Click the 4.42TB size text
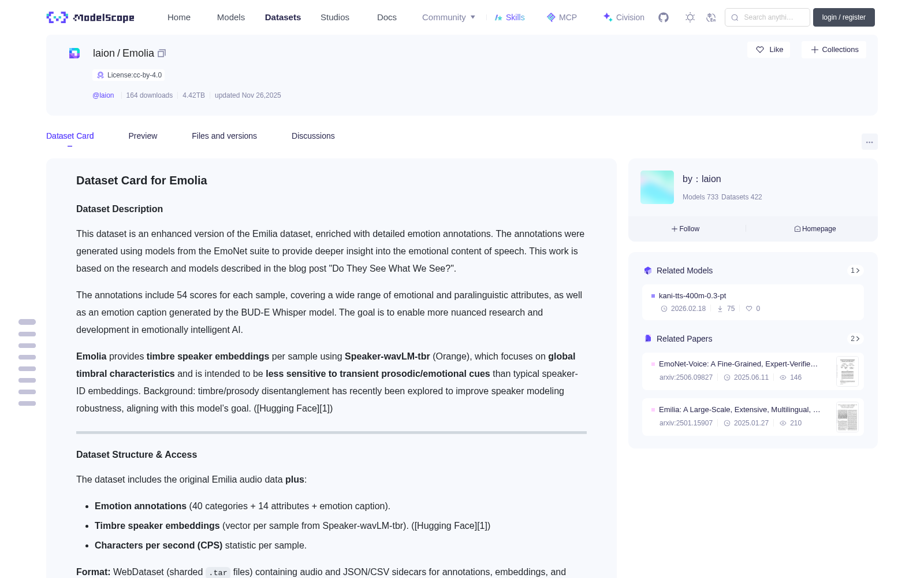Screen dimensions: 924x578 pyautogui.click(x=193, y=95)
